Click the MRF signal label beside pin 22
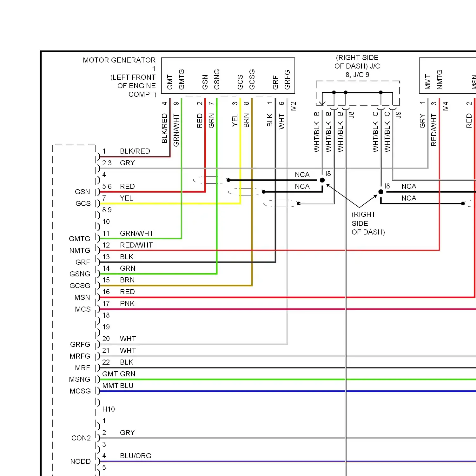The image size is (476, 476). click(x=83, y=368)
